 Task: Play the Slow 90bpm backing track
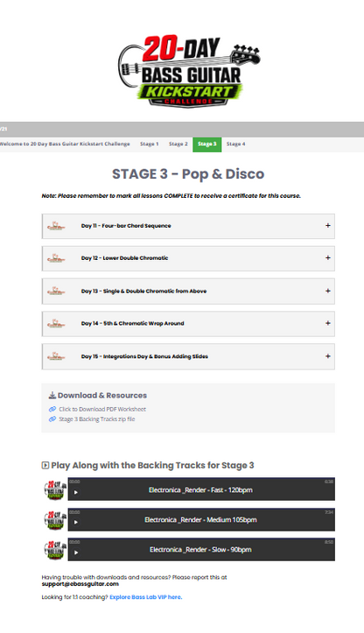(x=76, y=552)
